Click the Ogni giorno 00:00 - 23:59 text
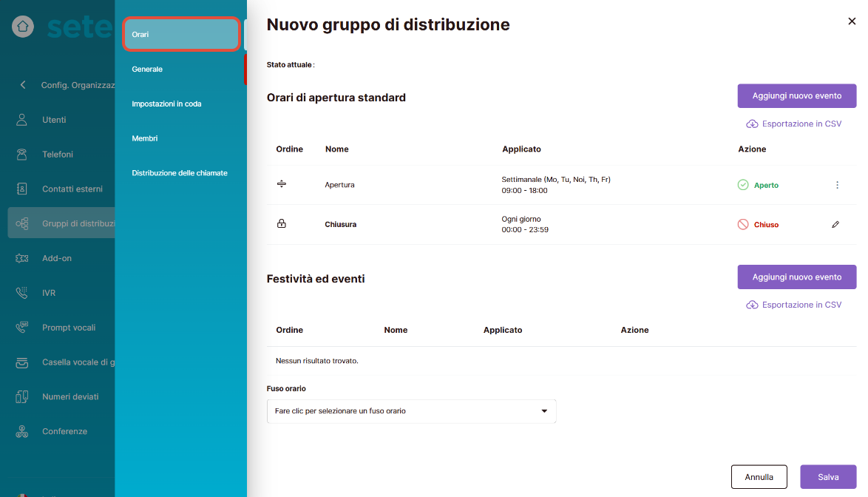 point(525,224)
